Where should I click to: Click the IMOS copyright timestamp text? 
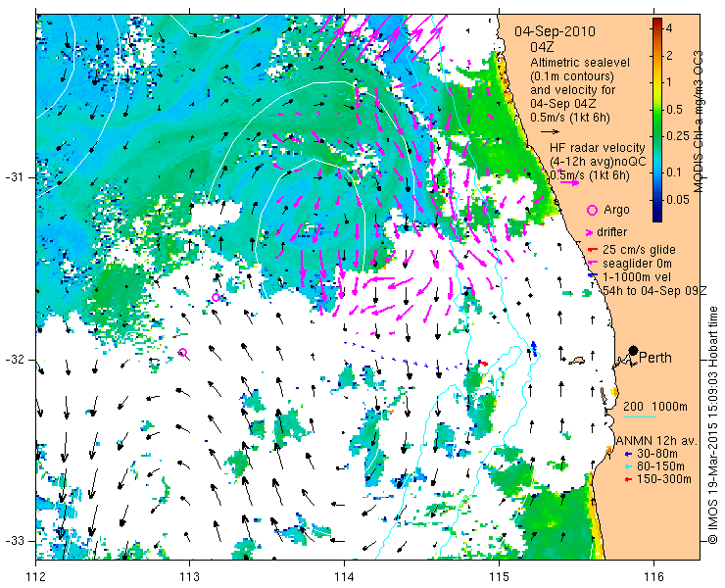pos(712,425)
